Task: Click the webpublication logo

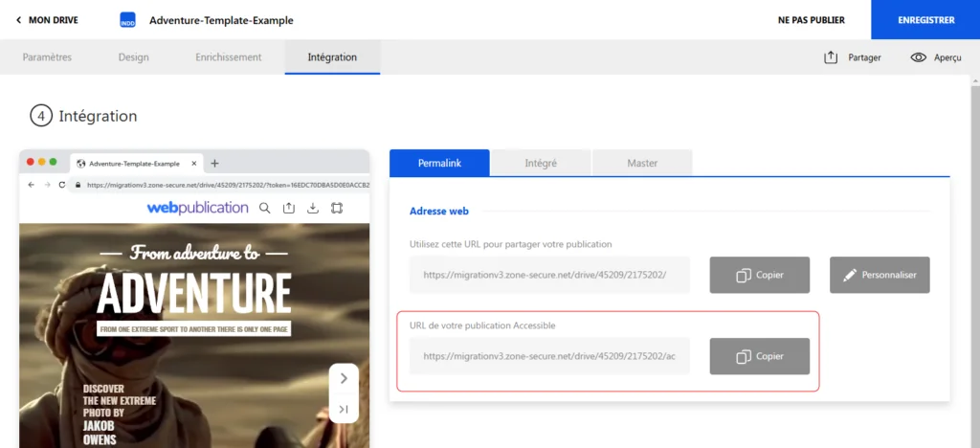Action: (197, 208)
